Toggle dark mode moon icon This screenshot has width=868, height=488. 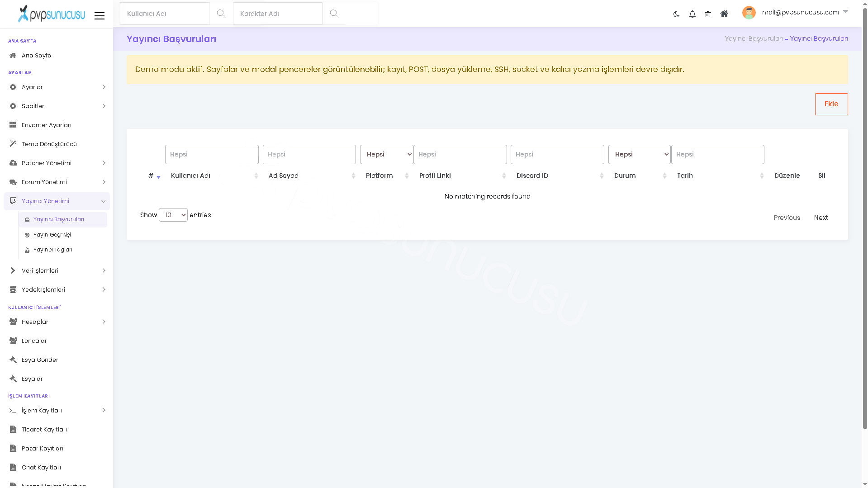676,14
